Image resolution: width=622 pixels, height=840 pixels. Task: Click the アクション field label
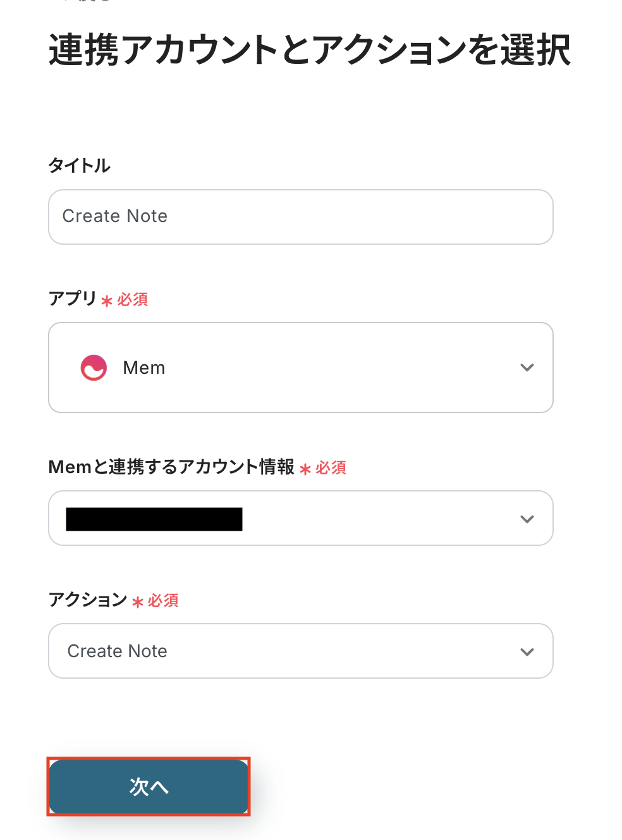click(88, 600)
